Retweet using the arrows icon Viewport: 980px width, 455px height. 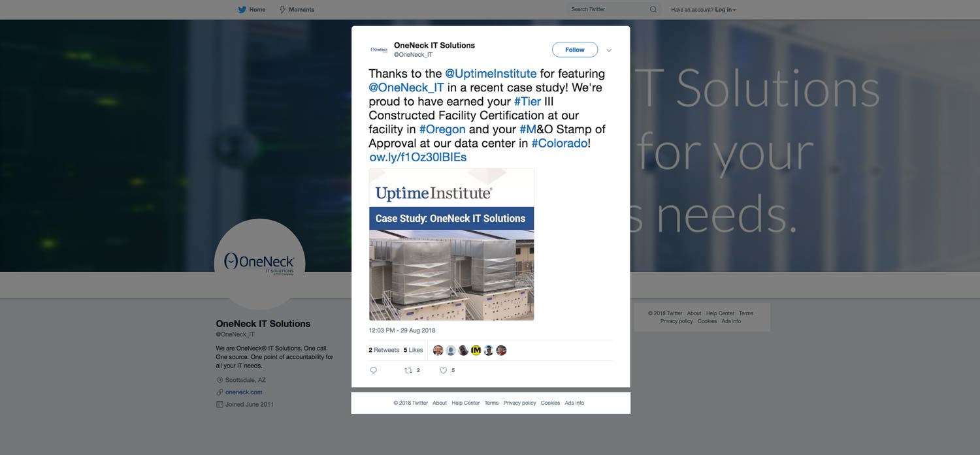coord(408,370)
